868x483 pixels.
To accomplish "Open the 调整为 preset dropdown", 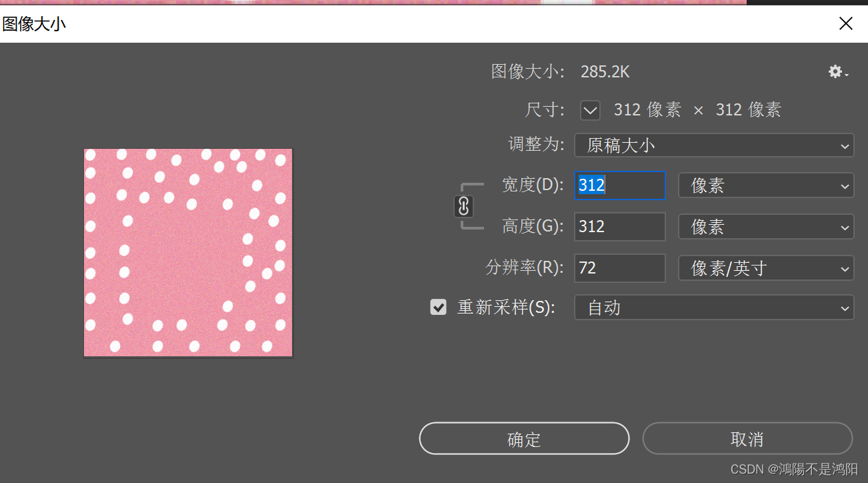I will pyautogui.click(x=713, y=145).
